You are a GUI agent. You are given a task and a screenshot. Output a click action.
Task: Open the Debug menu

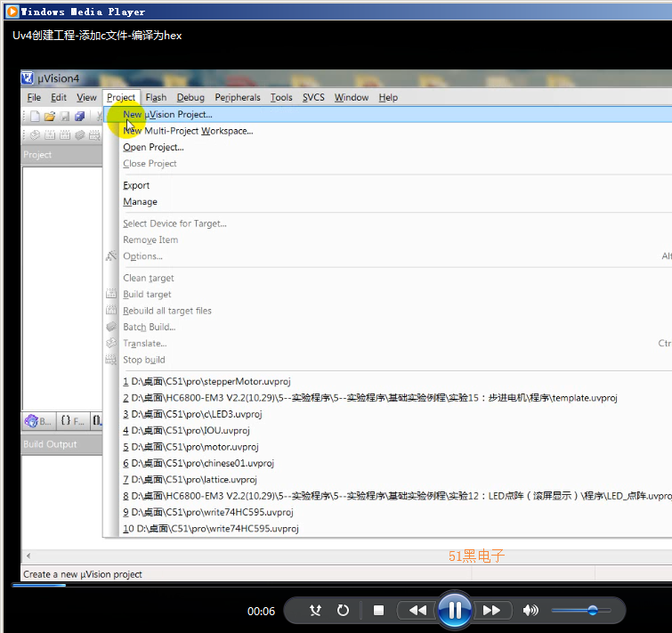coord(190,98)
